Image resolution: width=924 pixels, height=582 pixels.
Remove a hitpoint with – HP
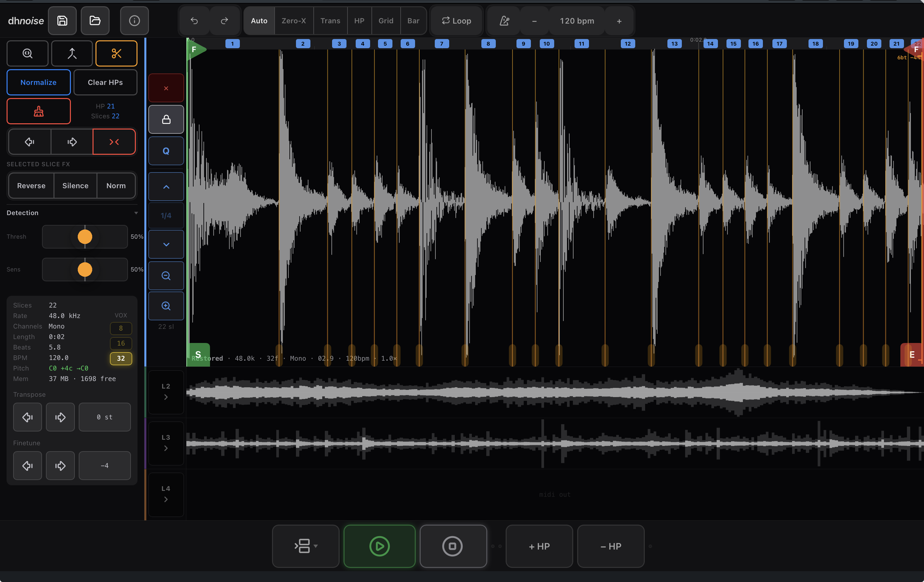coord(611,546)
